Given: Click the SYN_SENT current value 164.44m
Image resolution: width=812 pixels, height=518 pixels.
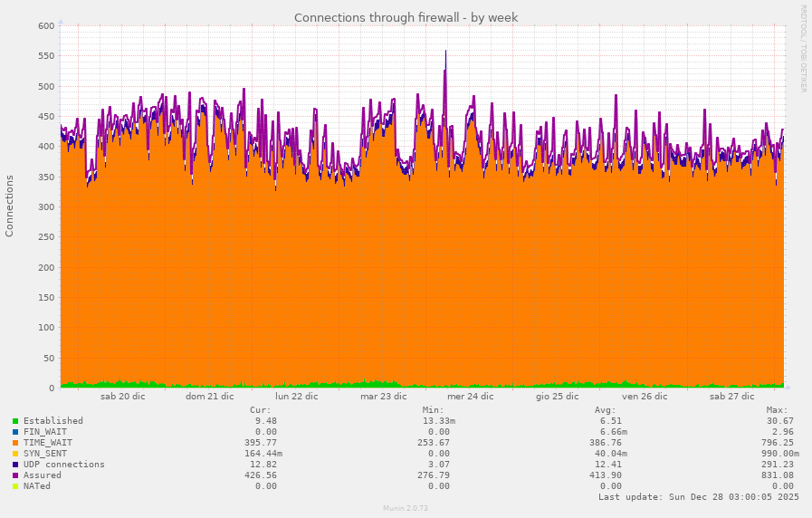Looking at the screenshot, I should (x=263, y=453).
